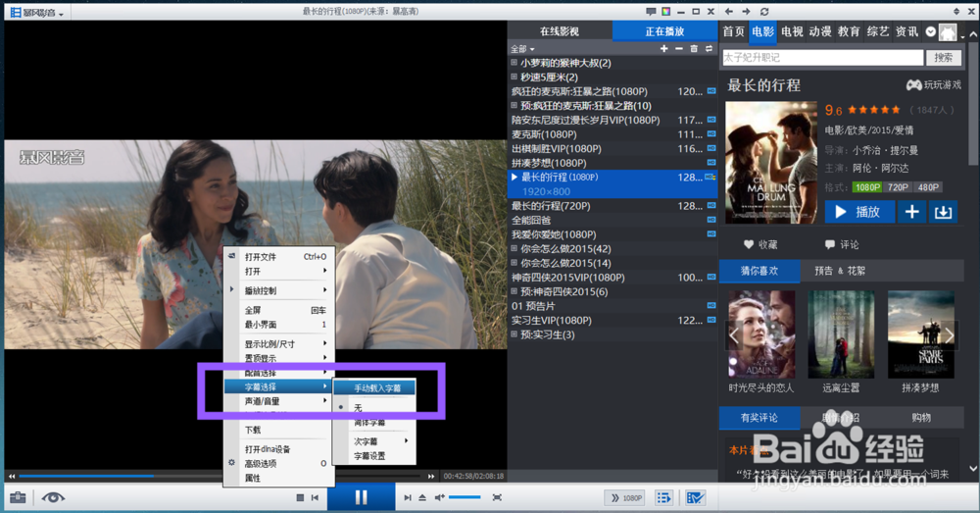Viewport: 980px width, 513px height.
Task: Click the user avatar icon
Action: point(948,32)
